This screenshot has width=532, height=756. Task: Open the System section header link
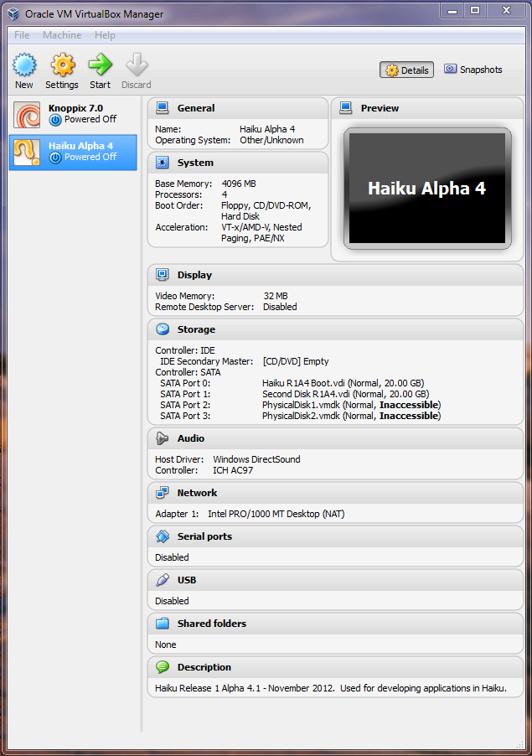tap(195, 163)
